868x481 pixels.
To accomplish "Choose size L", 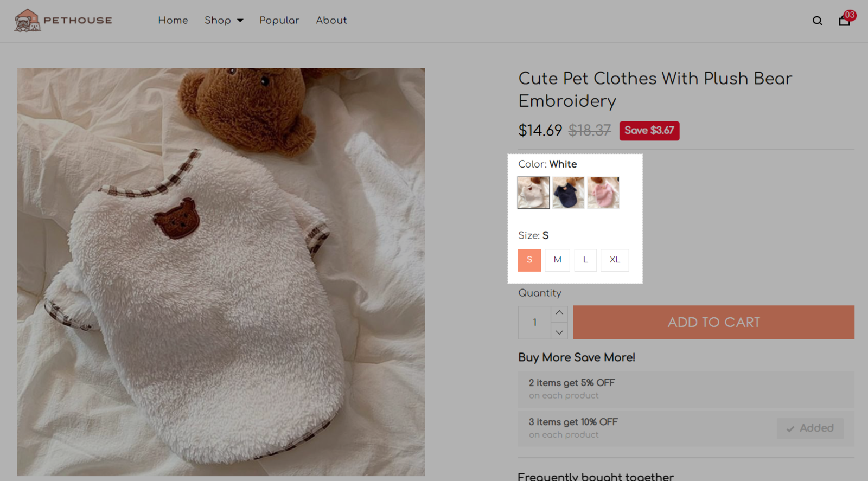I will tap(585, 260).
